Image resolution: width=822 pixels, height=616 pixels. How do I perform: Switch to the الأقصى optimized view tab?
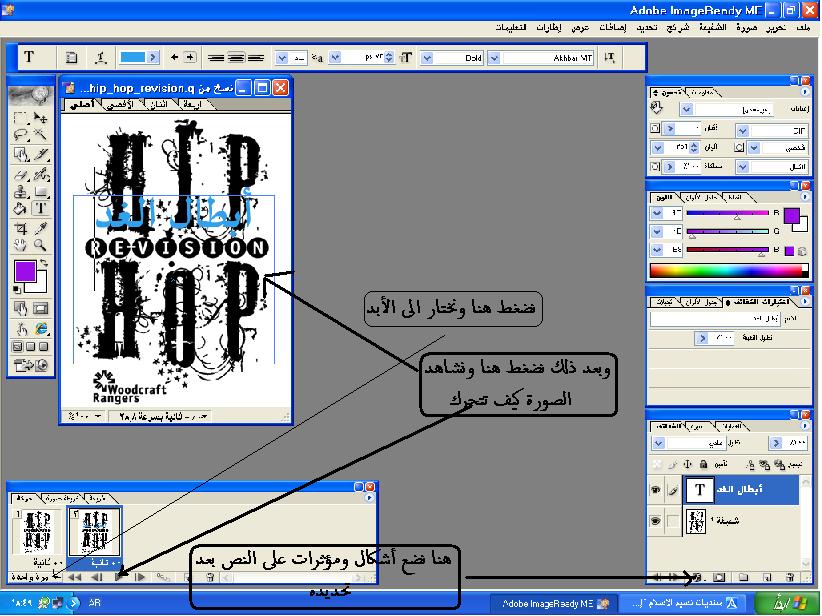pyautogui.click(x=120, y=104)
